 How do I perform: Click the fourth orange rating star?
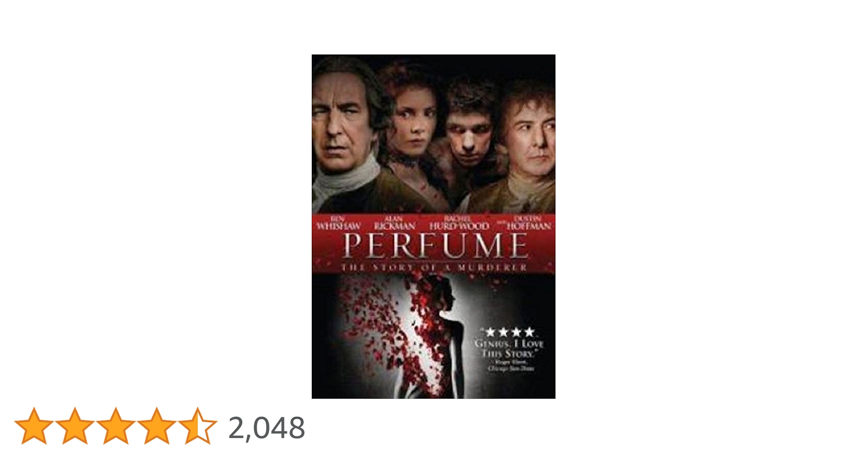click(x=156, y=426)
